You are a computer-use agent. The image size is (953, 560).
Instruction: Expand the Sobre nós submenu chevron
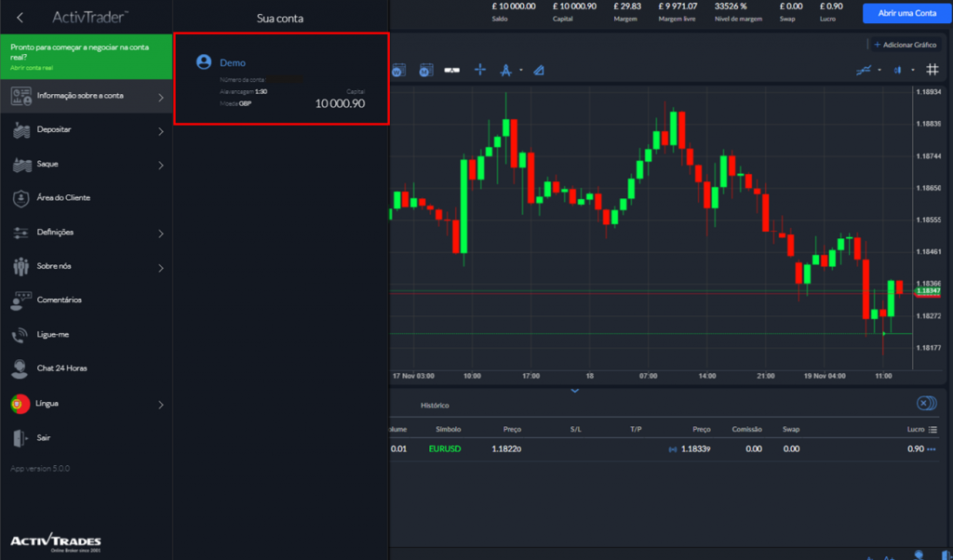click(161, 268)
